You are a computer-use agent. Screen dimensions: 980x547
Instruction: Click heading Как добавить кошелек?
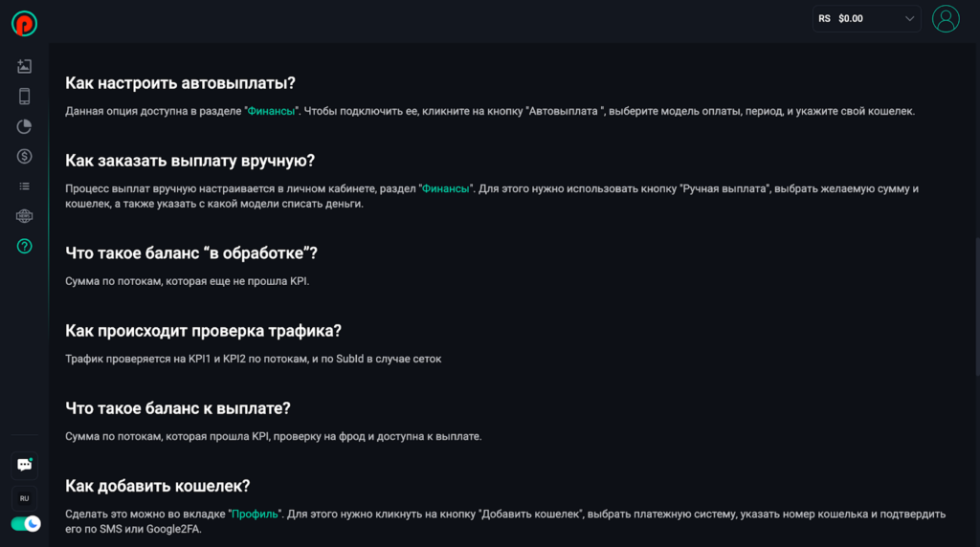coord(158,486)
